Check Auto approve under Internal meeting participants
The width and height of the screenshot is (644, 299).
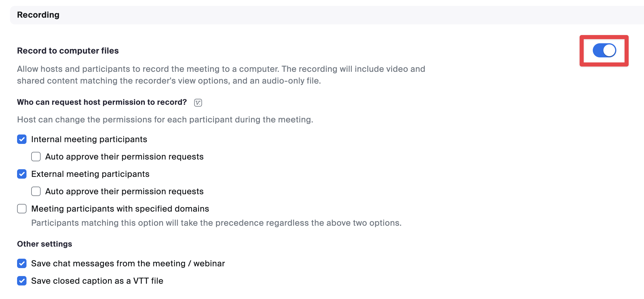(36, 157)
